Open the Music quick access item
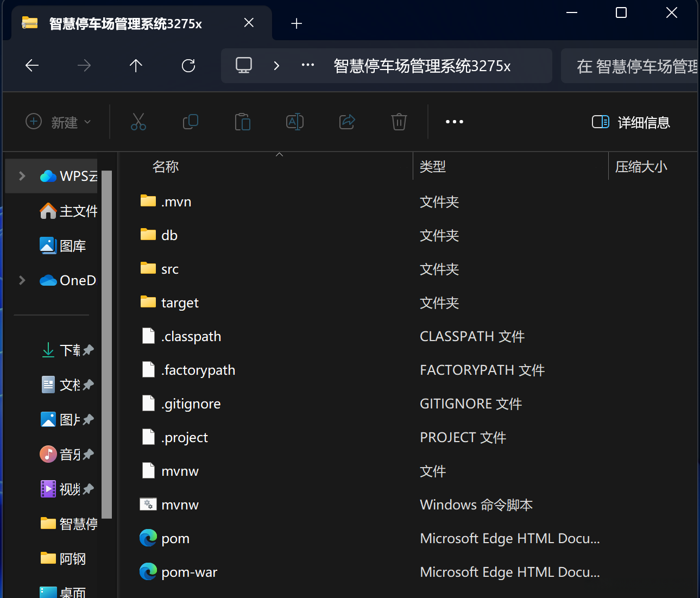 [x=61, y=454]
